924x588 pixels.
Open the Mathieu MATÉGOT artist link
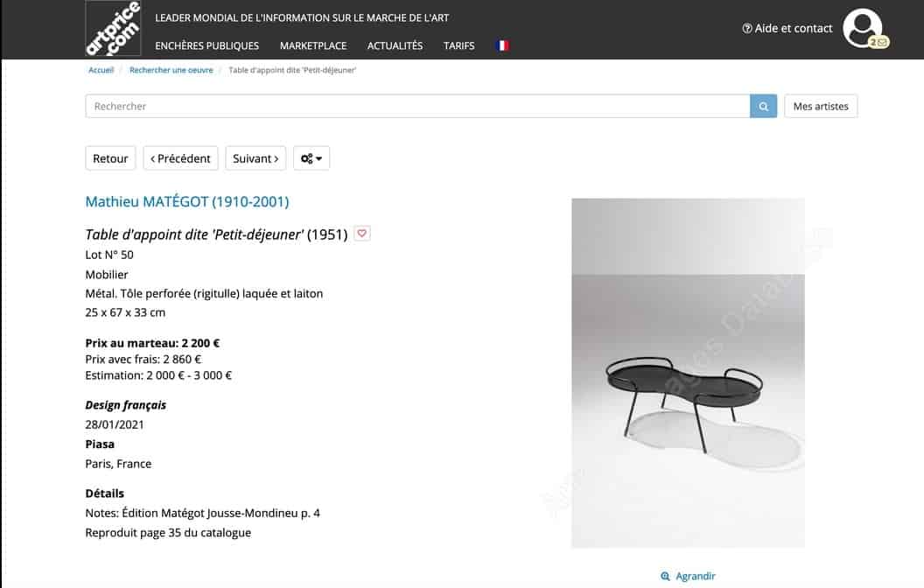click(x=186, y=201)
